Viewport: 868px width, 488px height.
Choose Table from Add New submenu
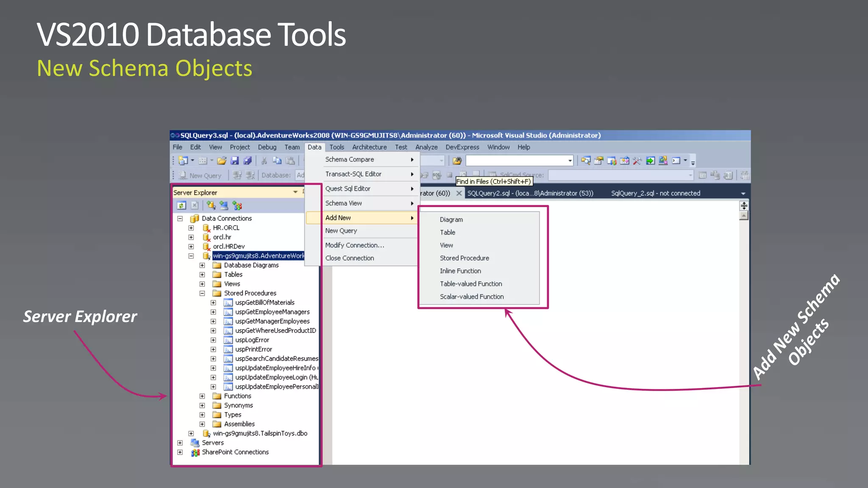click(479, 232)
